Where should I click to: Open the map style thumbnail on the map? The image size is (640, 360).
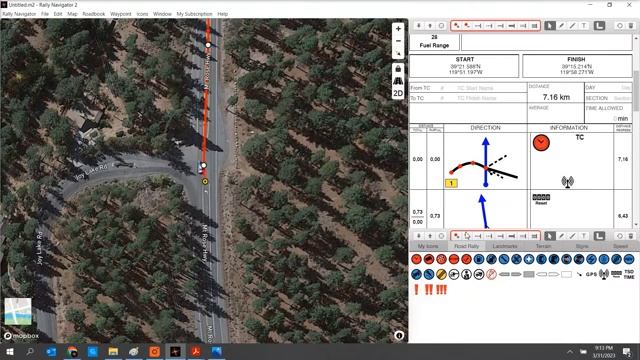coord(18,311)
